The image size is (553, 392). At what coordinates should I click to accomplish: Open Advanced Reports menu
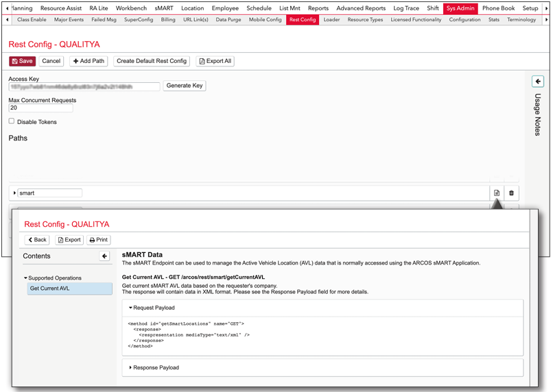pyautogui.click(x=361, y=8)
